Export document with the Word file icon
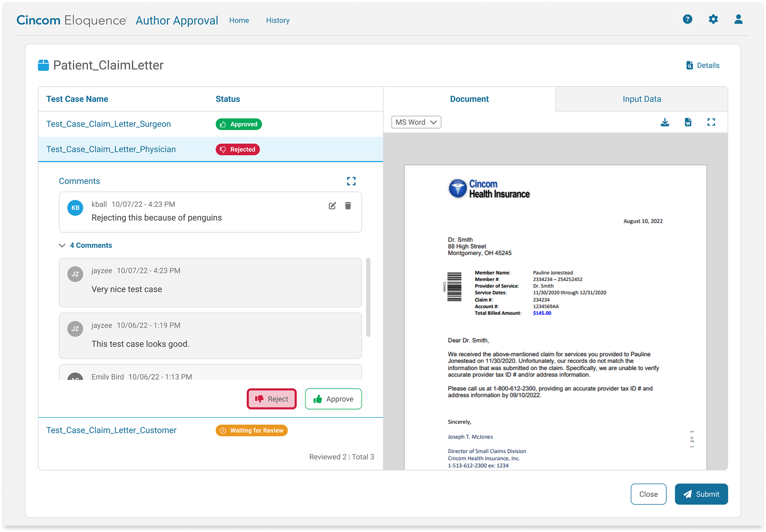The image size is (766, 532). pos(688,122)
